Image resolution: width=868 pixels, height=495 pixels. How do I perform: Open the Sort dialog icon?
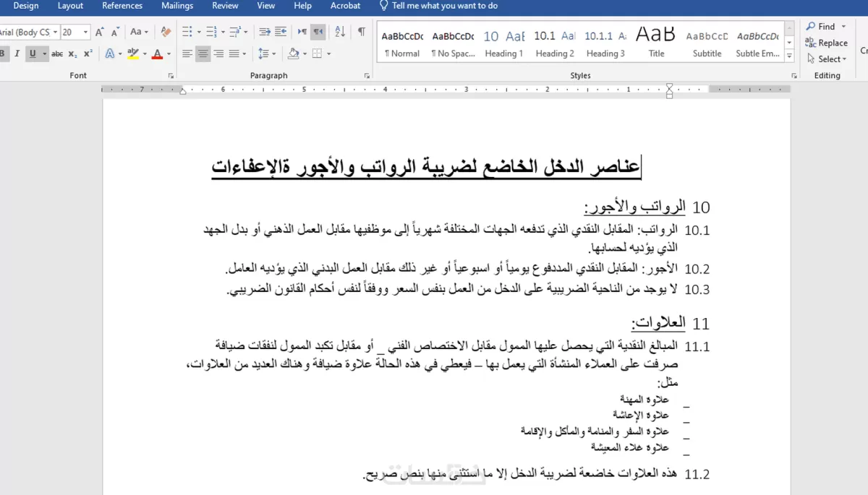341,33
